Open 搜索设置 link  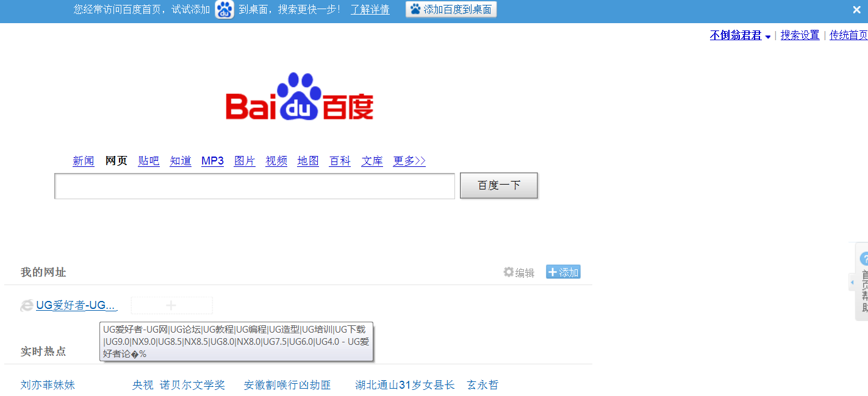(800, 35)
